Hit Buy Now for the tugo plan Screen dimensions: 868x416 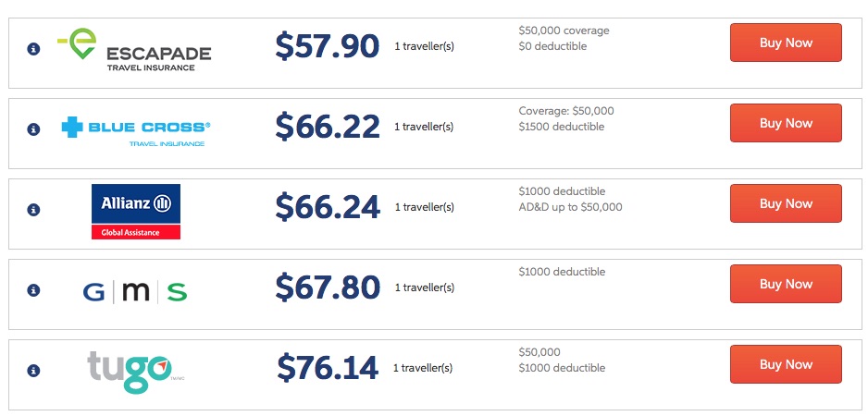pyautogui.click(x=786, y=364)
